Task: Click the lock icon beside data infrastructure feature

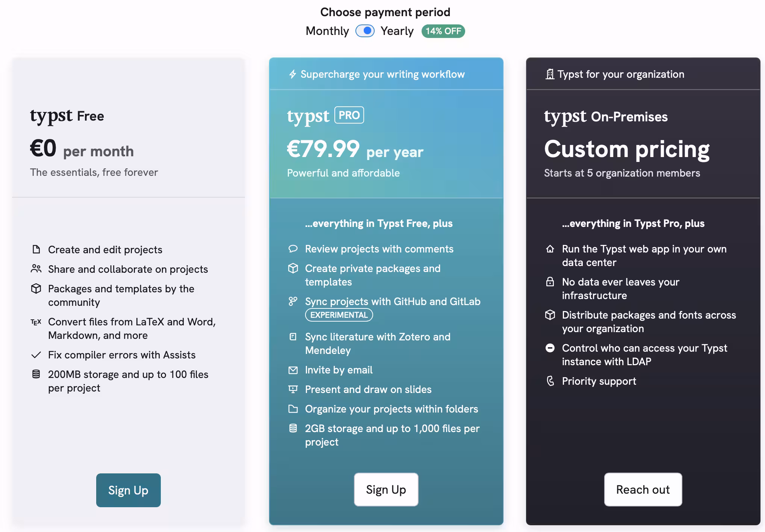Action: pos(550,282)
